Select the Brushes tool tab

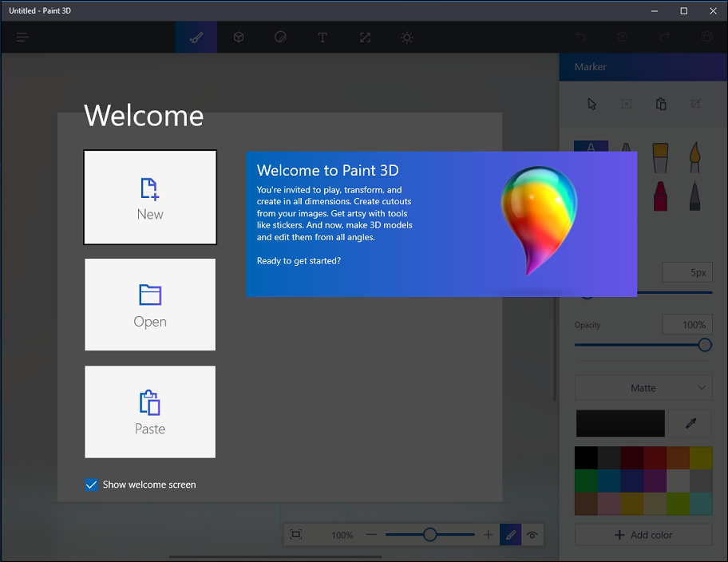point(196,38)
